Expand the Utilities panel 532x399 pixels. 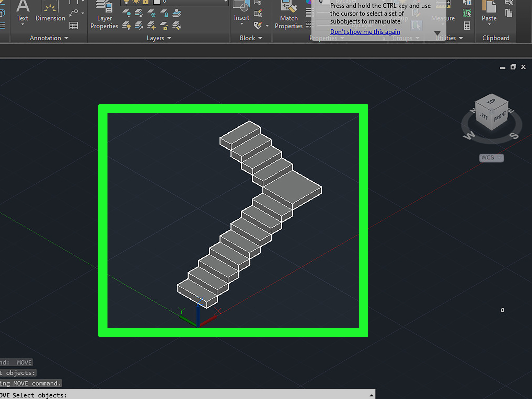point(449,38)
